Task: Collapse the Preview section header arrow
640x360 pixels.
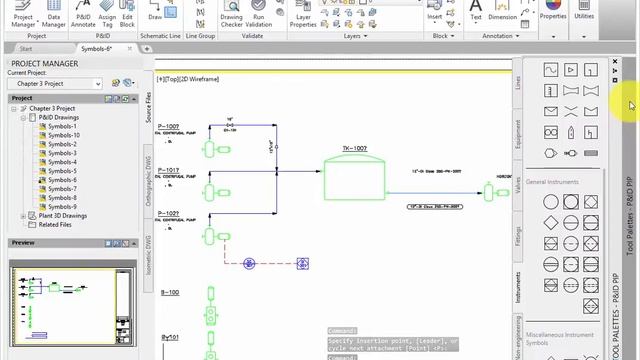Action: [x=134, y=243]
